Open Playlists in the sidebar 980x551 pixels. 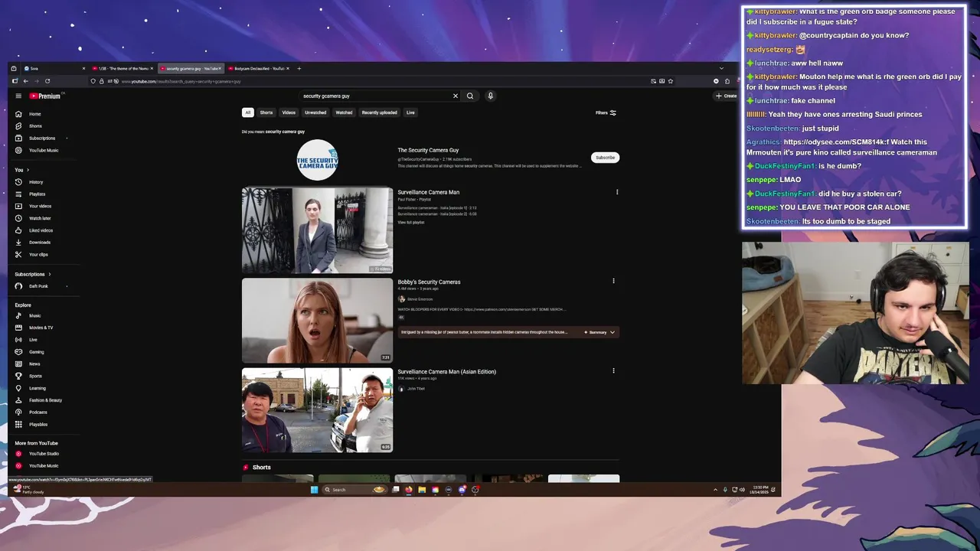tap(37, 194)
